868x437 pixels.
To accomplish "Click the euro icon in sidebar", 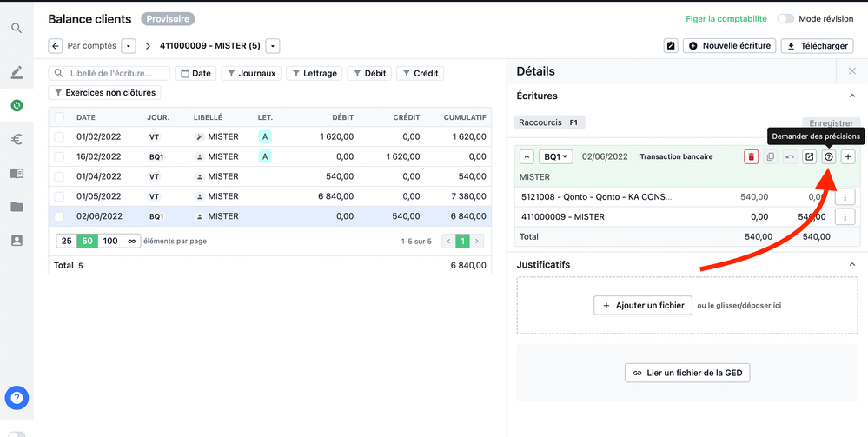I will pos(17,139).
